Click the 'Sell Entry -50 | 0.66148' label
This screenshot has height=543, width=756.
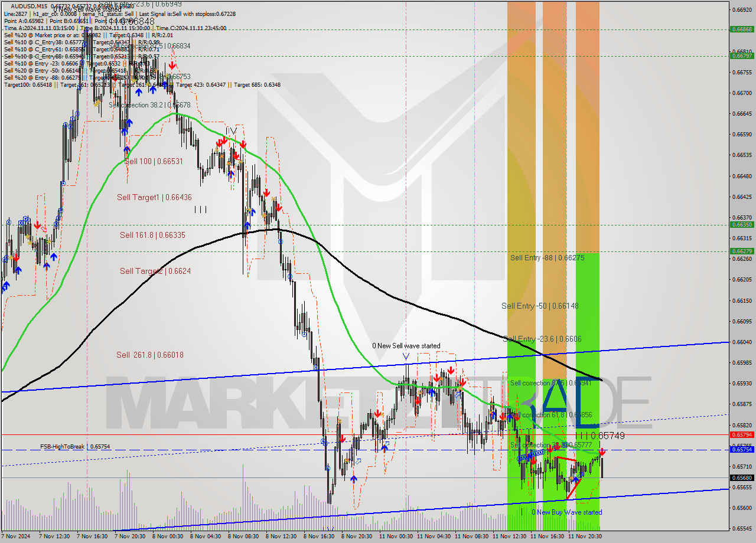click(540, 306)
